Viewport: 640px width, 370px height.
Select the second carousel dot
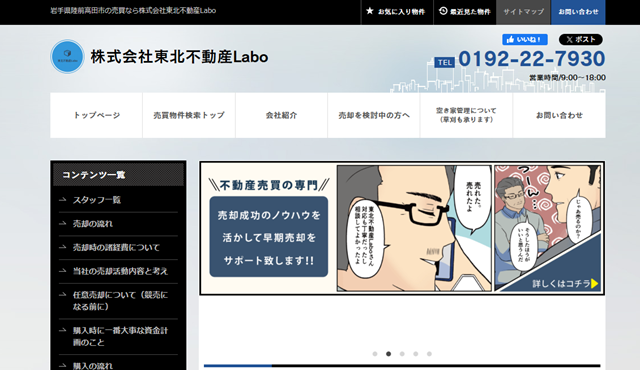click(388, 354)
